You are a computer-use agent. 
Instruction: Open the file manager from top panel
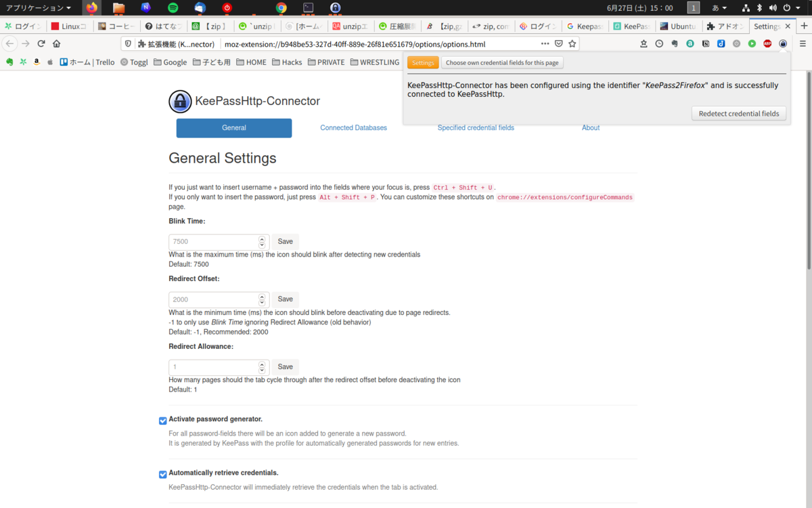click(x=119, y=8)
